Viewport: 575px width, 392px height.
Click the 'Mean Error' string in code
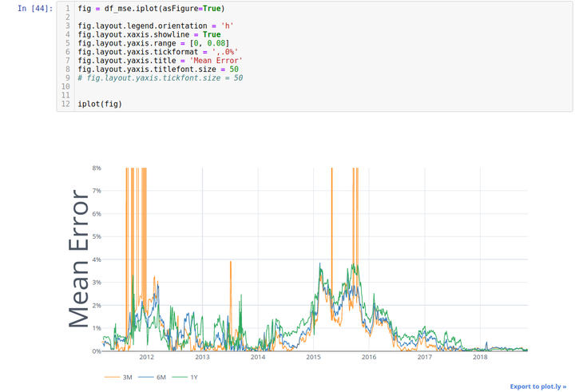pos(216,61)
